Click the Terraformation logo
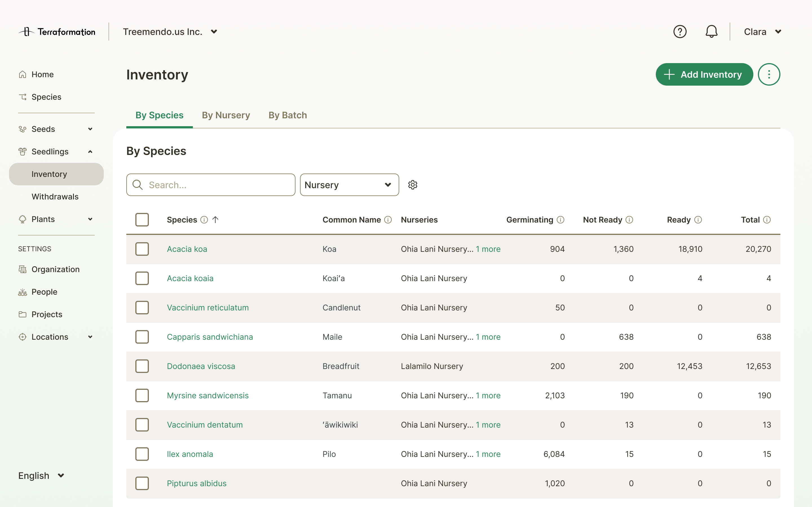This screenshot has height=507, width=812. click(x=57, y=31)
